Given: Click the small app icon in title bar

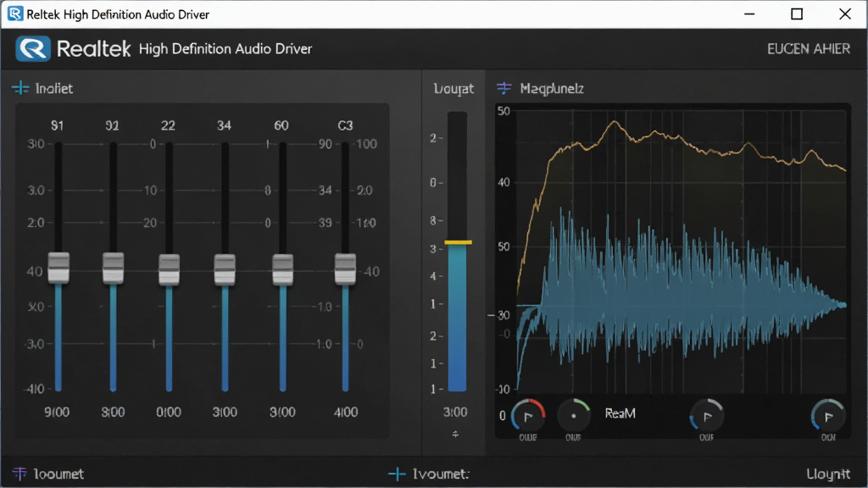Looking at the screenshot, I should pyautogui.click(x=15, y=14).
